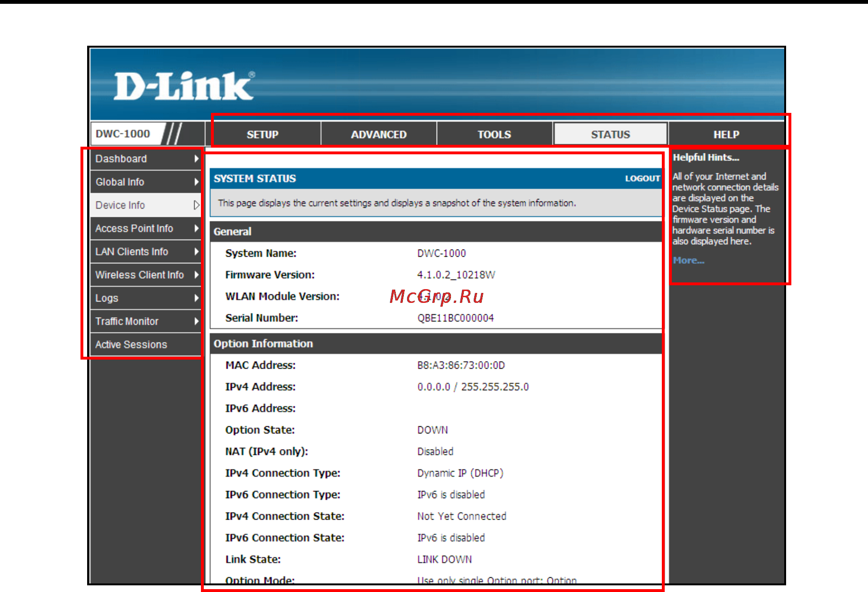This screenshot has height=592, width=868.
Task: Expand the Logs submenu arrow
Action: (x=196, y=298)
